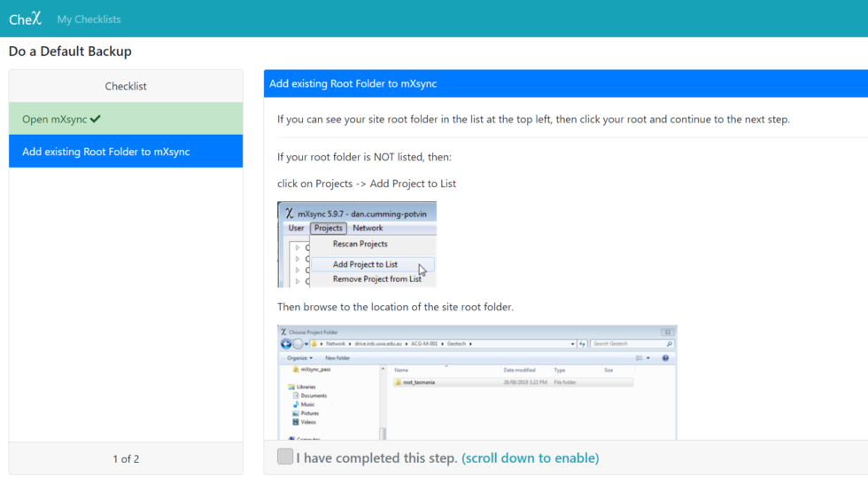Click Rescan Projects in the screenshot menu

(360, 244)
